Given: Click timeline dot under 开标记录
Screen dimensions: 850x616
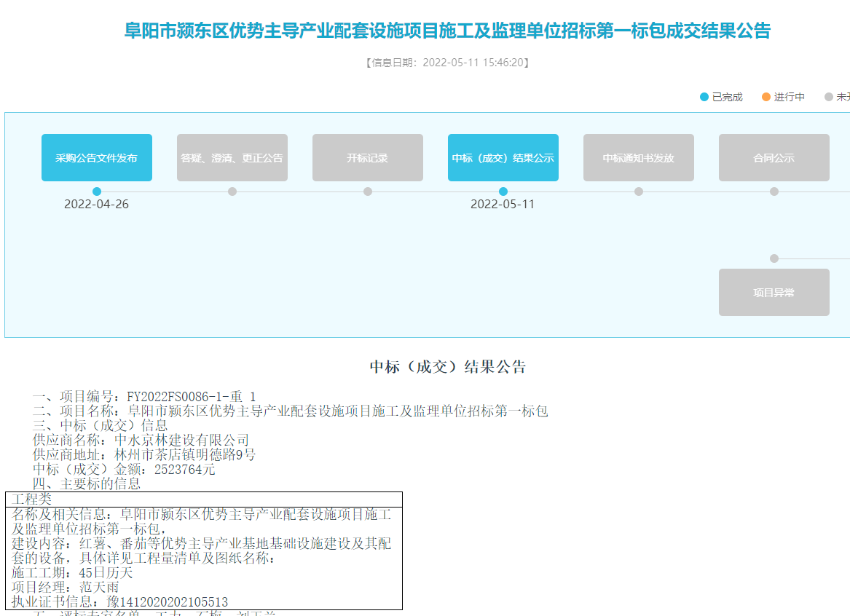Looking at the screenshot, I should 368,191.
